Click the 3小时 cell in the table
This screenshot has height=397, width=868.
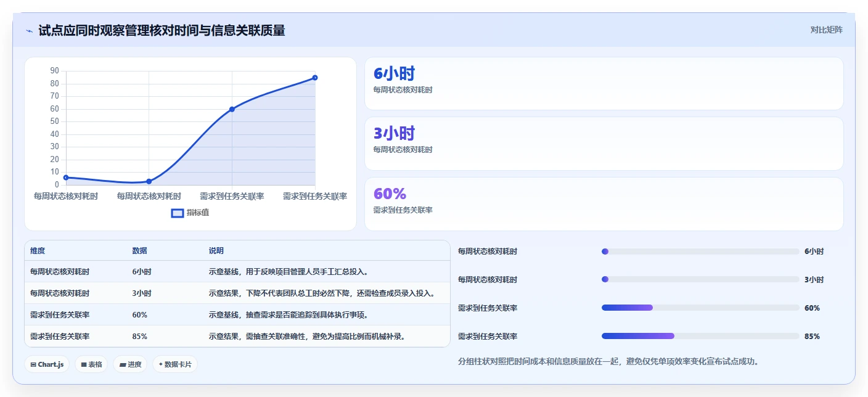click(142, 293)
